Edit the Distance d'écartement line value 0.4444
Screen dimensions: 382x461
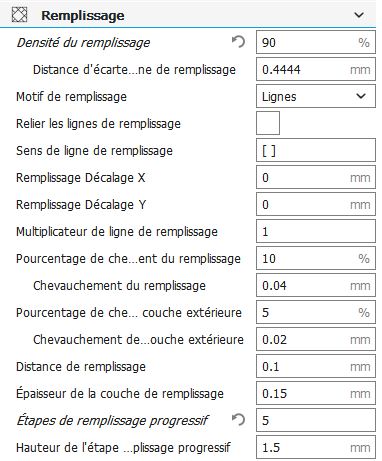316,69
